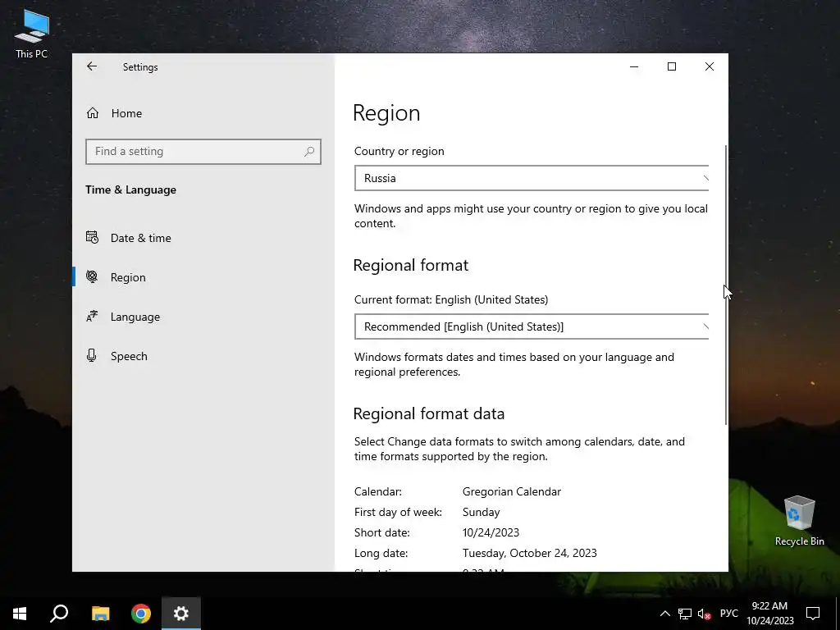Open File Explorer from taskbar

tap(100, 614)
